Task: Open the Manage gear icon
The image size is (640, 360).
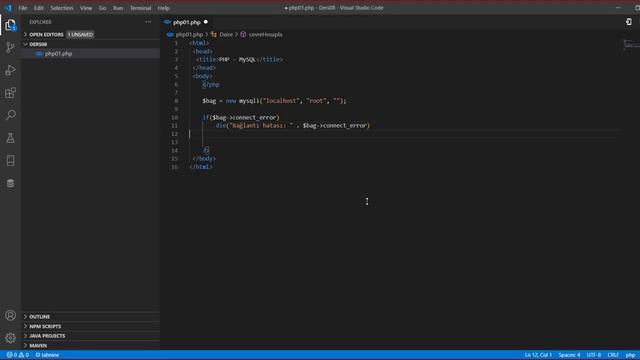Action: (10, 338)
